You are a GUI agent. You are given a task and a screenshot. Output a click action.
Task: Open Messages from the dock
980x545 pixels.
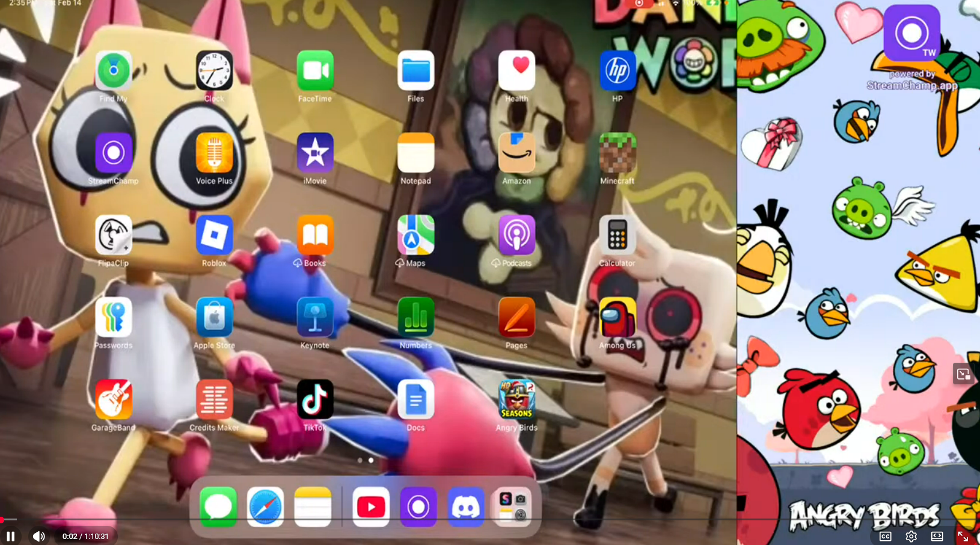coord(218,507)
